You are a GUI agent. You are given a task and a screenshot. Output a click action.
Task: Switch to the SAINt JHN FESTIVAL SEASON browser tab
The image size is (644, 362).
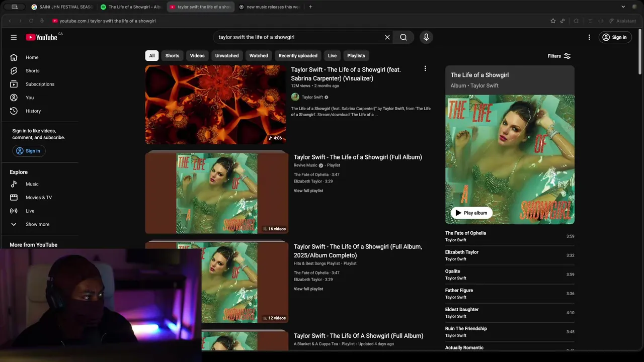click(x=62, y=7)
